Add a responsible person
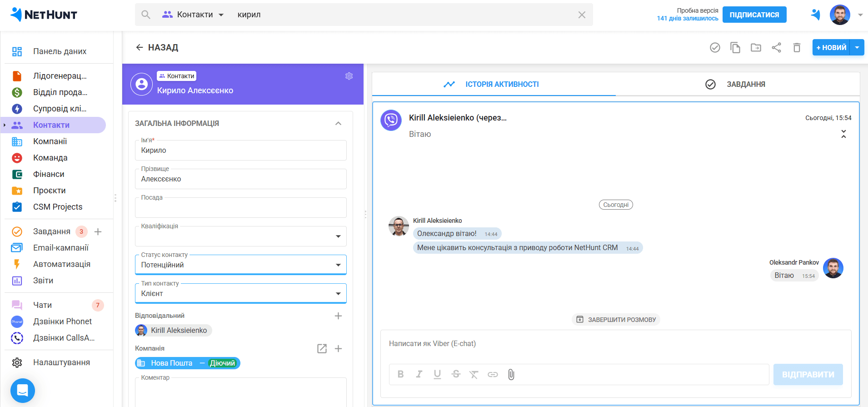 coord(338,316)
